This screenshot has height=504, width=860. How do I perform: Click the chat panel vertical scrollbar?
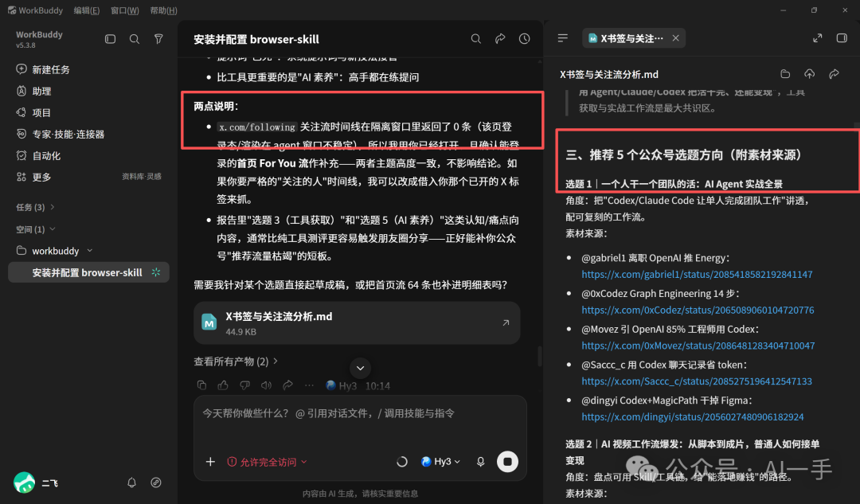coord(540,357)
